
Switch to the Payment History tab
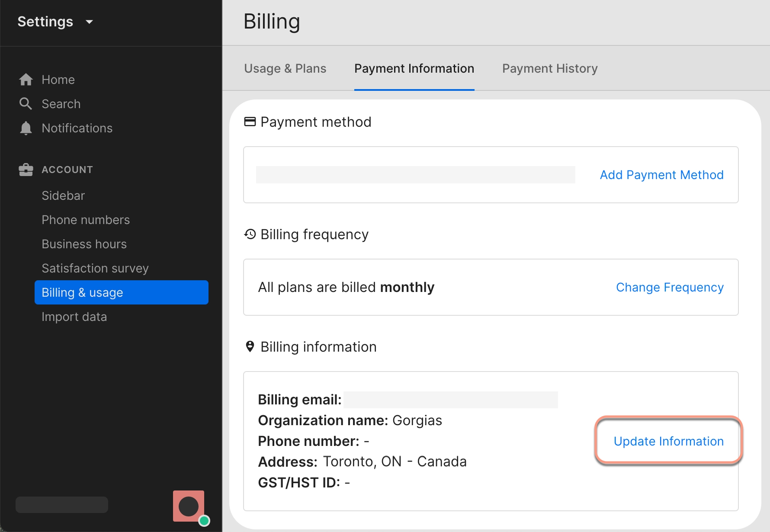click(x=549, y=68)
